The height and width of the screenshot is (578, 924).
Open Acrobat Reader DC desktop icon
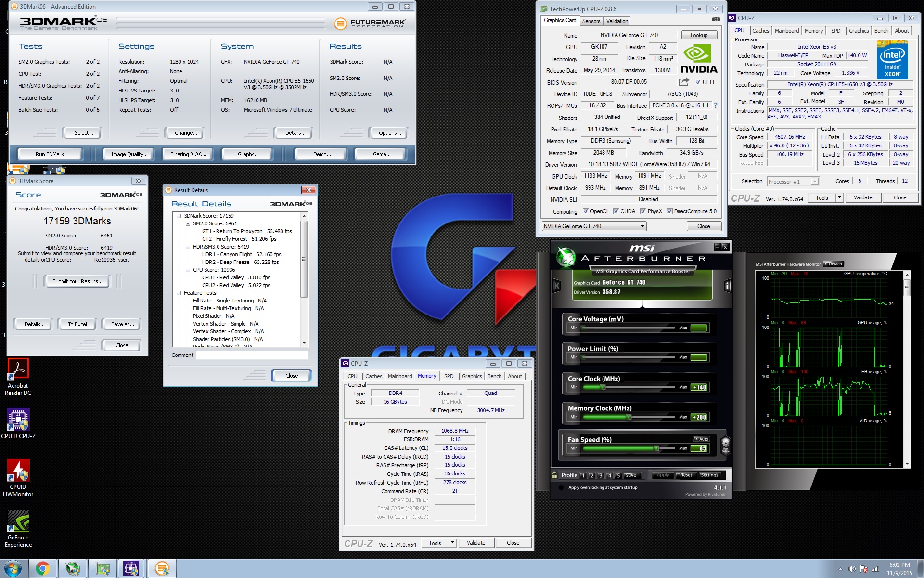pyautogui.click(x=18, y=378)
